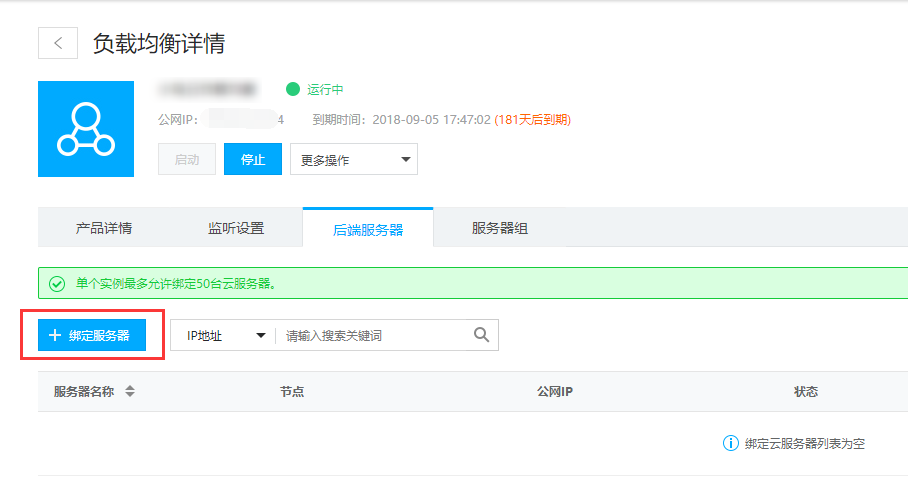Click the green 运行中 status dot
Screen dimensions: 908x487
coord(293,90)
